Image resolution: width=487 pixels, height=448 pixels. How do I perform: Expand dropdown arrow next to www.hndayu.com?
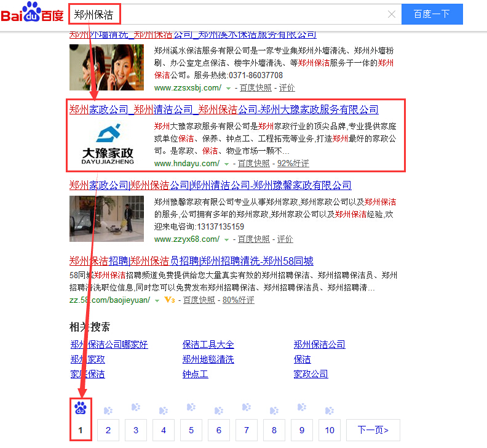pyautogui.click(x=226, y=164)
